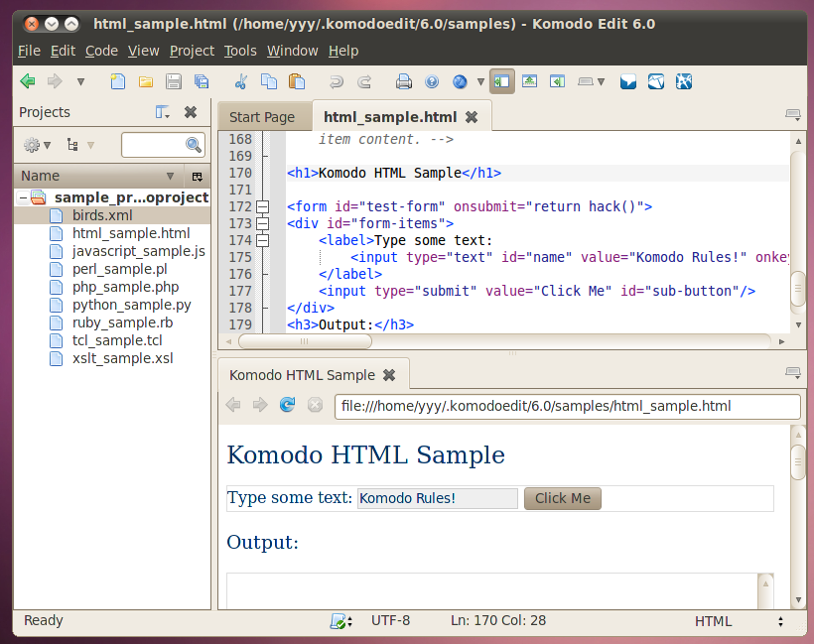Close the Projects pane
The height and width of the screenshot is (644, 814).
pos(191,112)
